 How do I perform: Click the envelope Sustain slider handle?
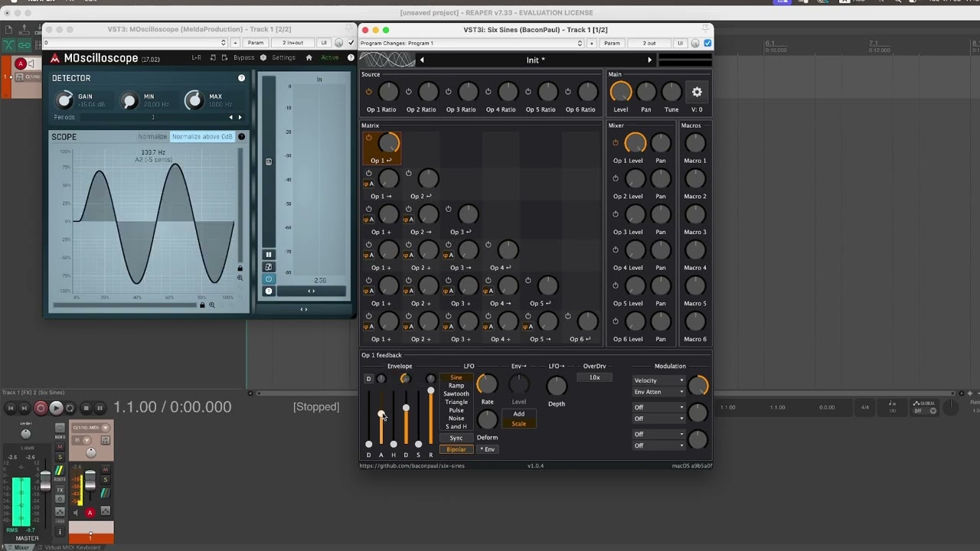point(418,444)
